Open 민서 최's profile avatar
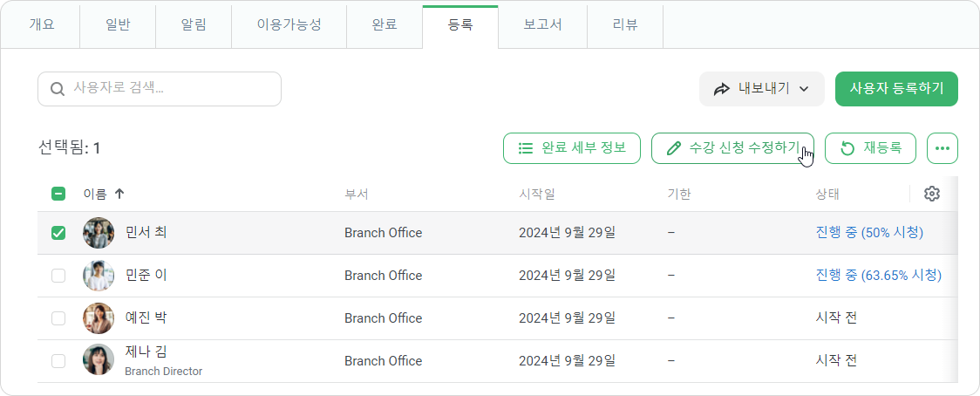Viewport: 980px width, 396px height. pyautogui.click(x=99, y=233)
